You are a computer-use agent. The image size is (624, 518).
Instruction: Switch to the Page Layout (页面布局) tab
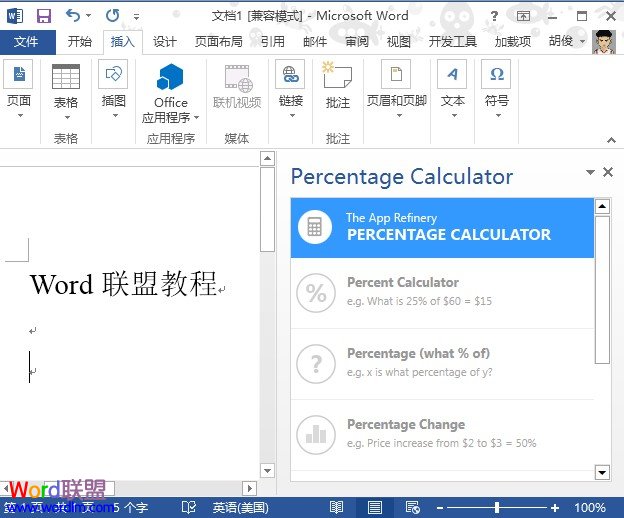[x=218, y=42]
